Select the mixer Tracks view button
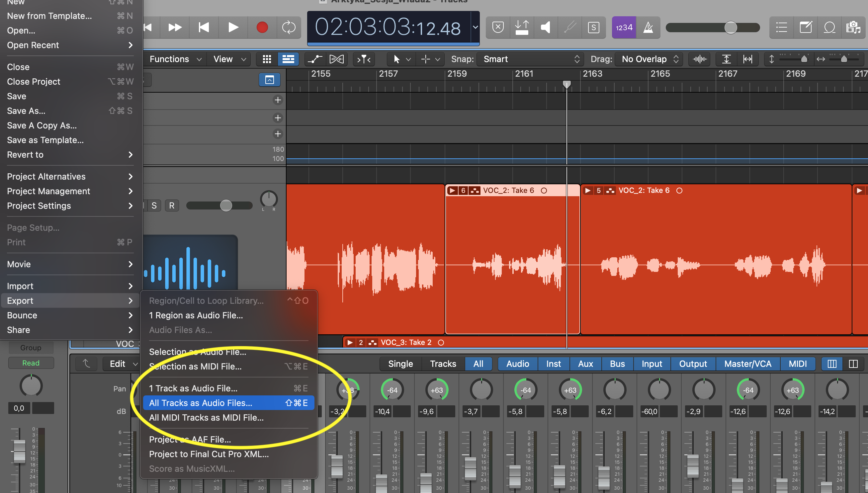This screenshot has height=493, width=868. (x=443, y=364)
